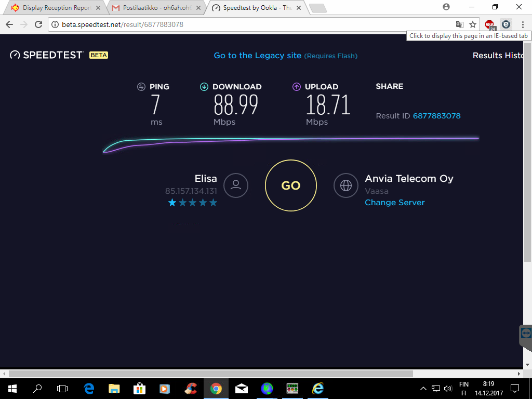Click the horizontal scrollbar at bottom
532x399 pixels.
click(211, 374)
